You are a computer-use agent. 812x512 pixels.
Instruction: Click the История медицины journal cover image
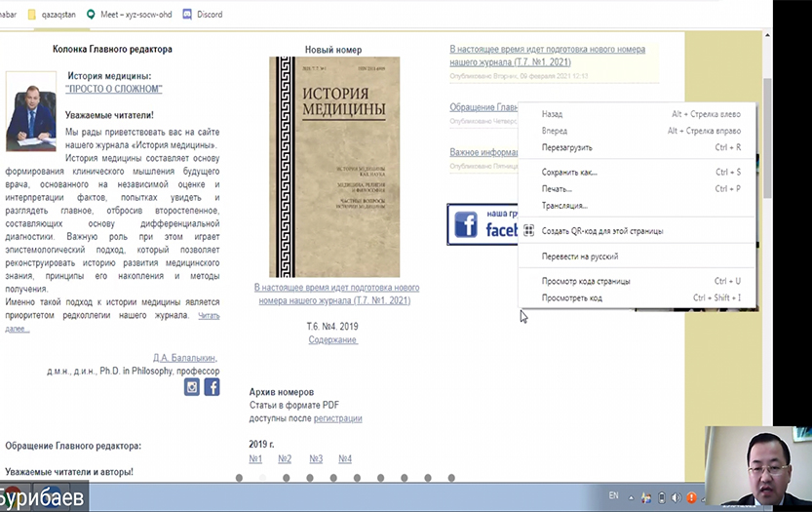(x=334, y=167)
